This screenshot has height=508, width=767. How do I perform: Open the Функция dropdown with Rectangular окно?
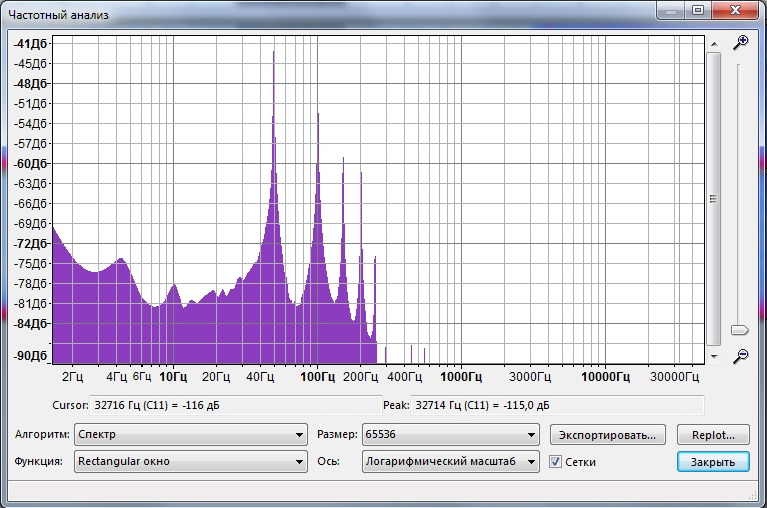[190, 462]
